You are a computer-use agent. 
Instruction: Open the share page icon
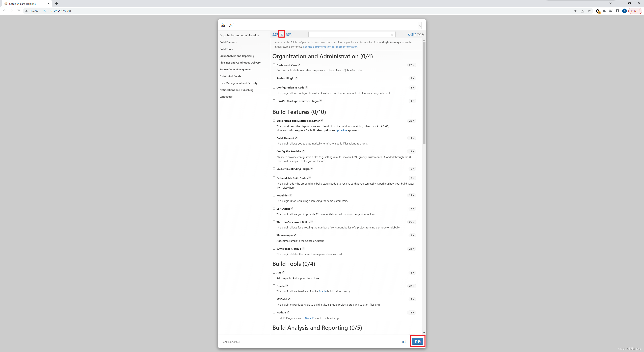582,11
